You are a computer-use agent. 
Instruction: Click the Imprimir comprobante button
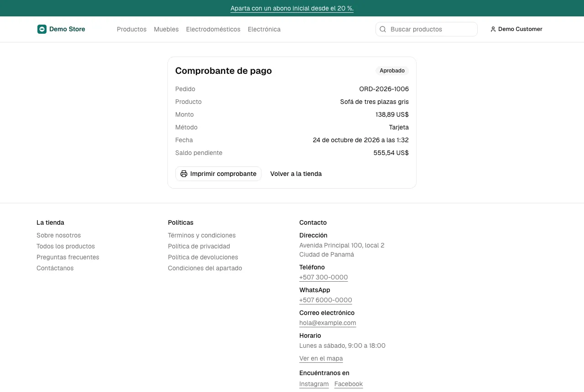(218, 174)
